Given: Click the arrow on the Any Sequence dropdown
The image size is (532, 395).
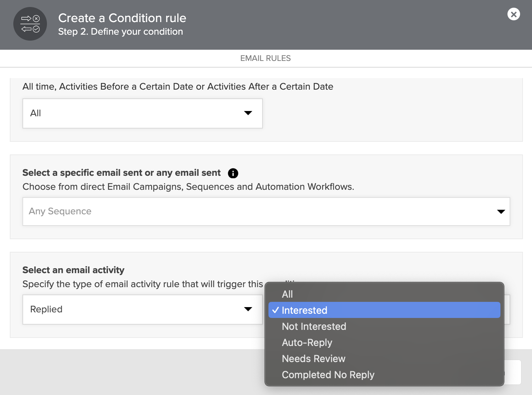Looking at the screenshot, I should pos(501,212).
